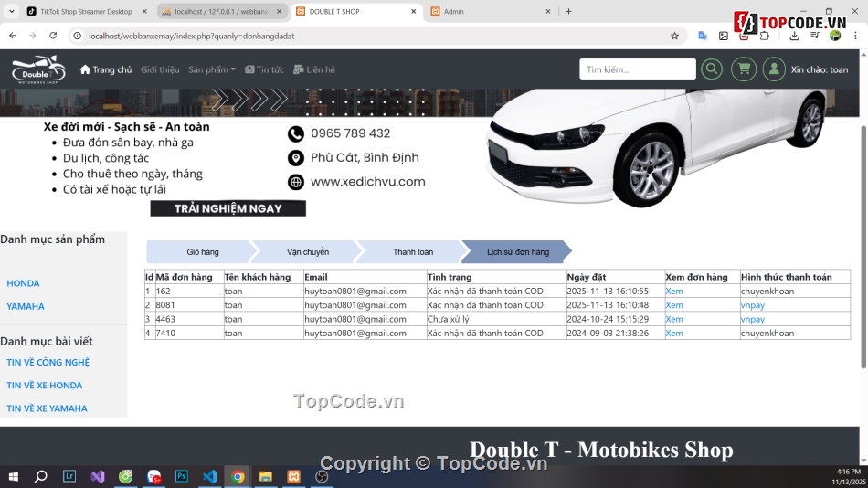
Task: Open XAMPP from taskbar
Action: point(294,476)
